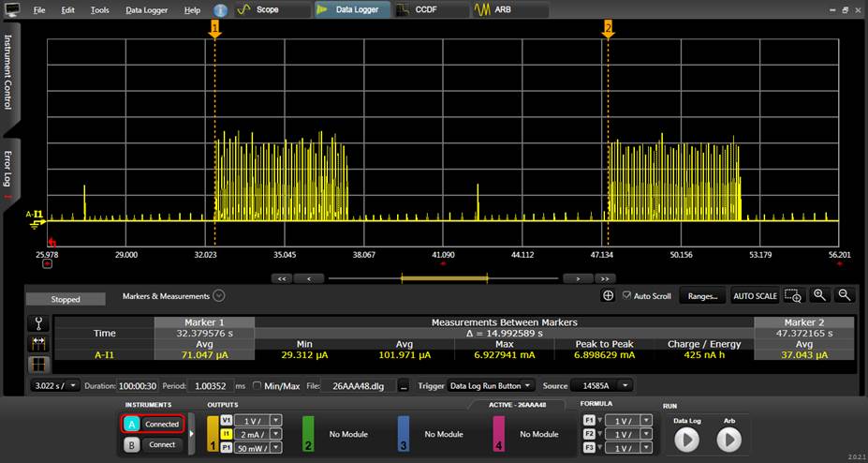The width and height of the screenshot is (868, 463).
Task: Click the Connect button for instrument B
Action: tap(162, 444)
